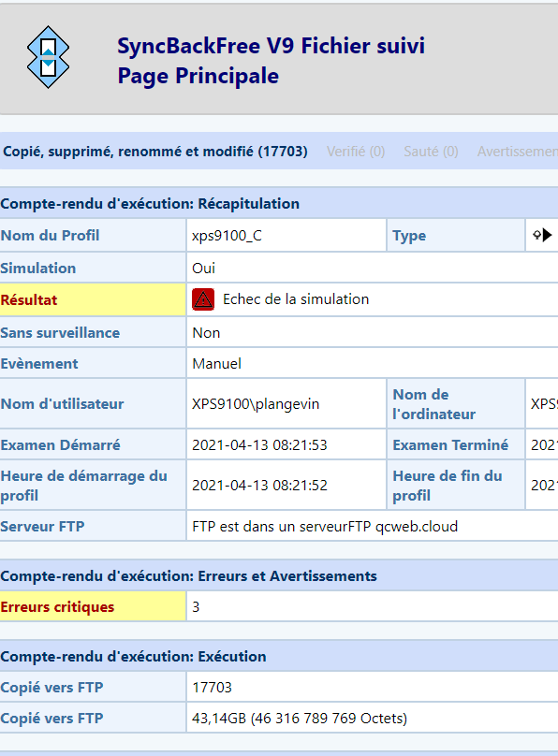Screen dimensions: 558x756
Task: Click the Echec de la simulation text
Action: click(x=296, y=298)
